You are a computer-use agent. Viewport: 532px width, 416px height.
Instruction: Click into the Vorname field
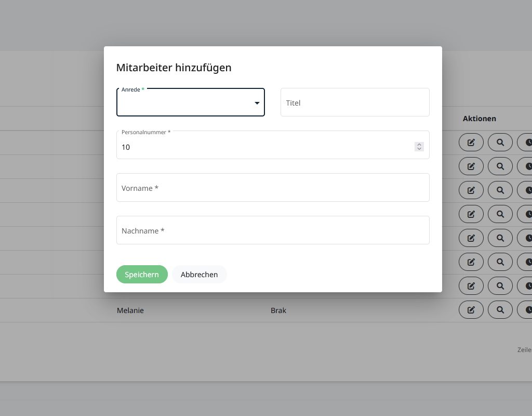click(273, 188)
